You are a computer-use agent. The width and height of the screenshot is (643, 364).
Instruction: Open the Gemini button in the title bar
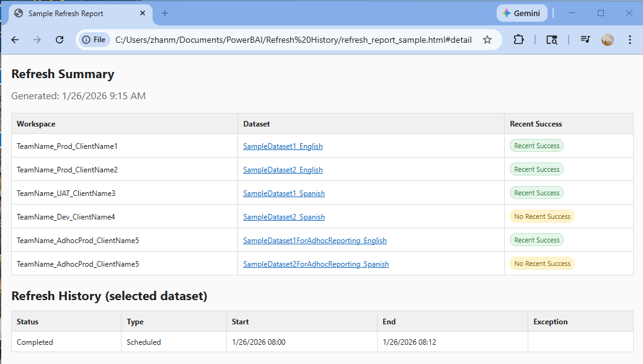(x=521, y=12)
